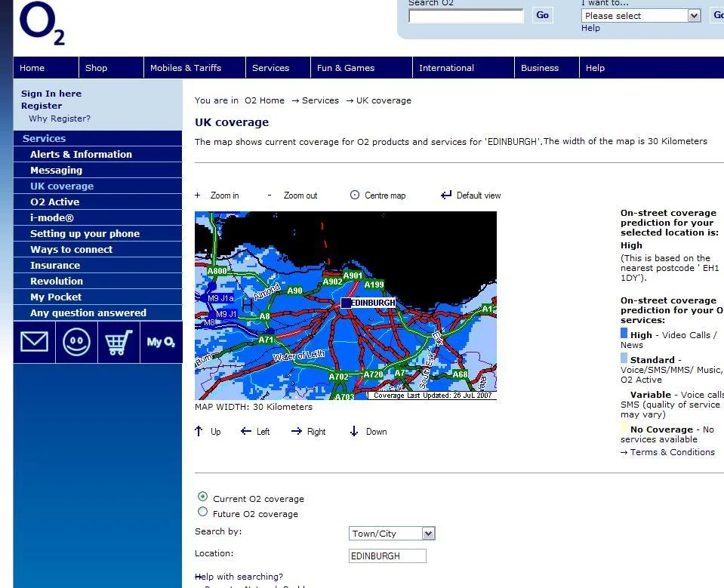Open UK coverage sidebar item
Image resolution: width=724 pixels, height=588 pixels.
click(98, 186)
